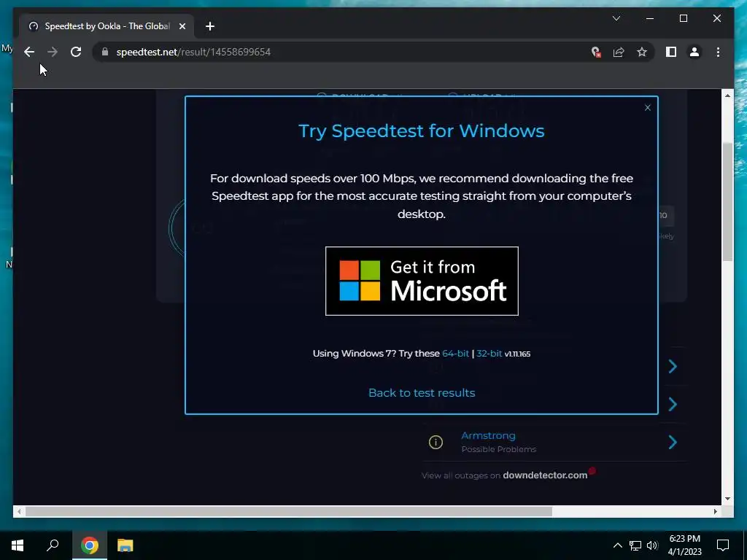
Task: Click the vertical scrollbar up arrow
Action: click(727, 96)
